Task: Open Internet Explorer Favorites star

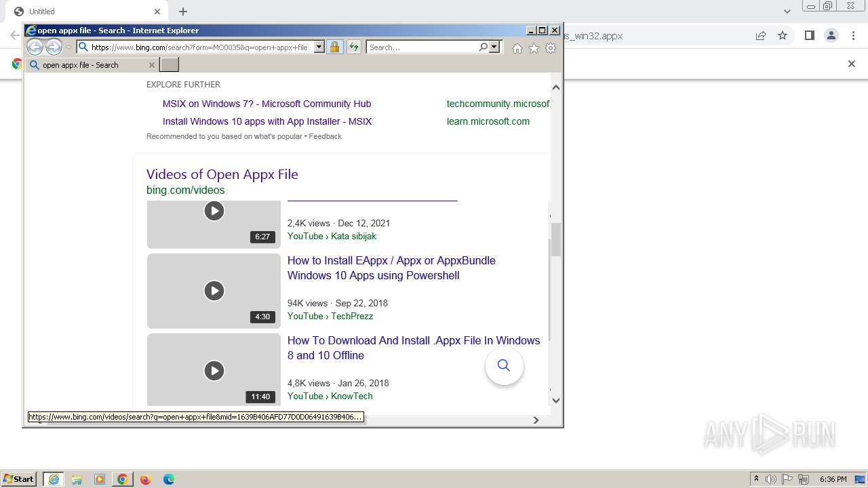Action: coord(534,48)
